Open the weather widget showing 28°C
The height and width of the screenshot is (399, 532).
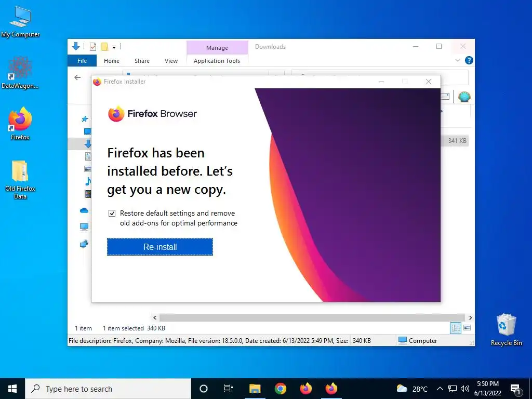pyautogui.click(x=412, y=389)
